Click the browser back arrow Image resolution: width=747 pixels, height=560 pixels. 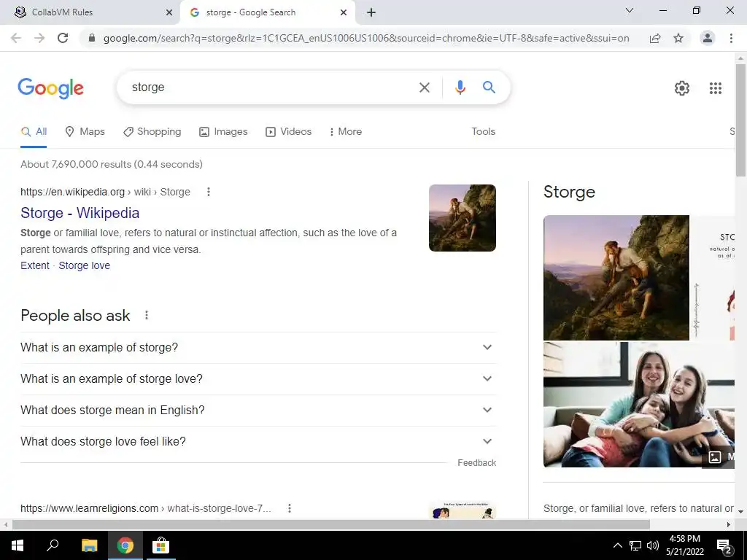coord(16,38)
